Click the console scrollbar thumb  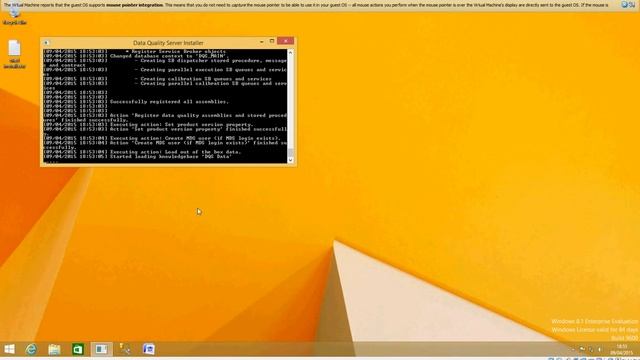(291, 153)
